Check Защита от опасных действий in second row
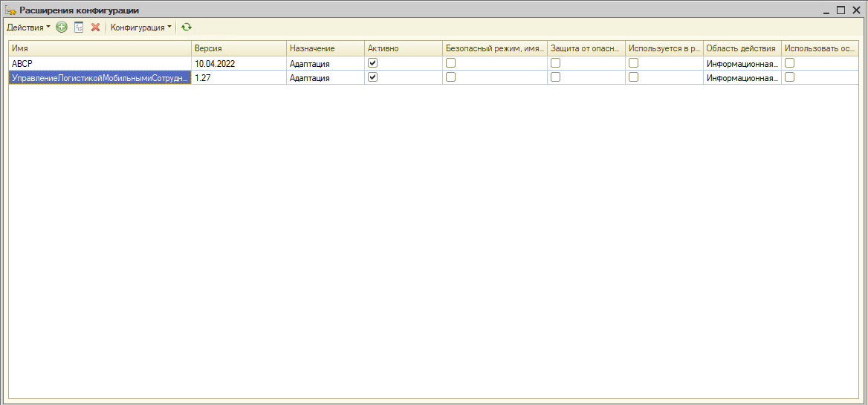 click(555, 77)
